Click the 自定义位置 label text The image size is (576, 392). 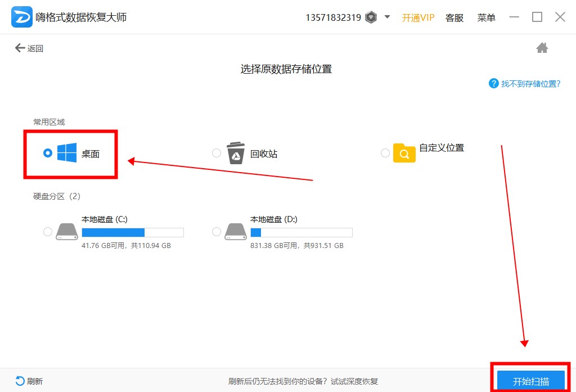pos(442,148)
